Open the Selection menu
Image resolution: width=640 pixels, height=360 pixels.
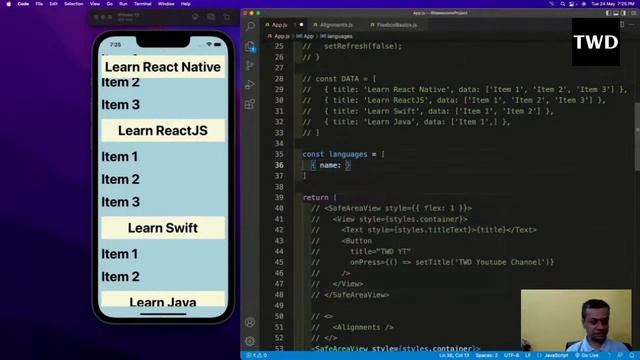[x=74, y=4]
